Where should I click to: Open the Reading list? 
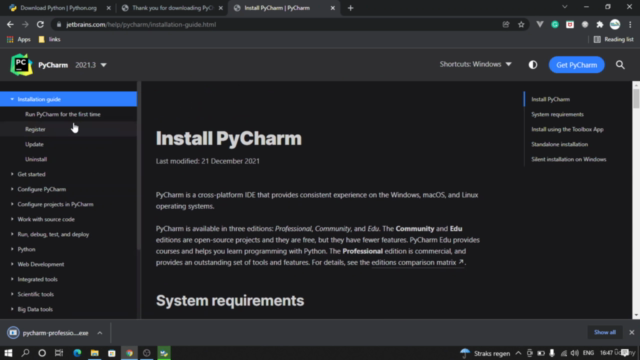[x=613, y=39]
